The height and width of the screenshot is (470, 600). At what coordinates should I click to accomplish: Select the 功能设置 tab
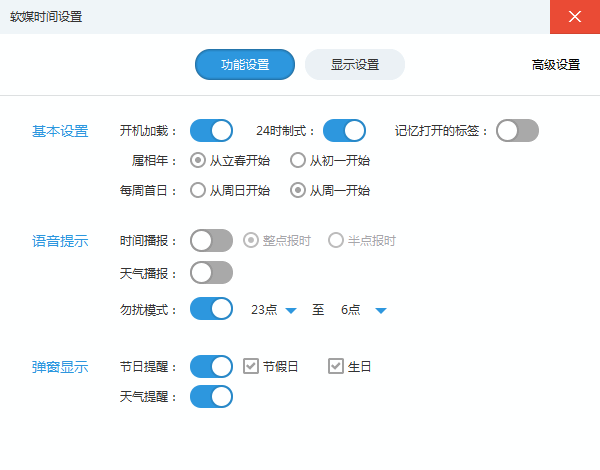(x=245, y=64)
